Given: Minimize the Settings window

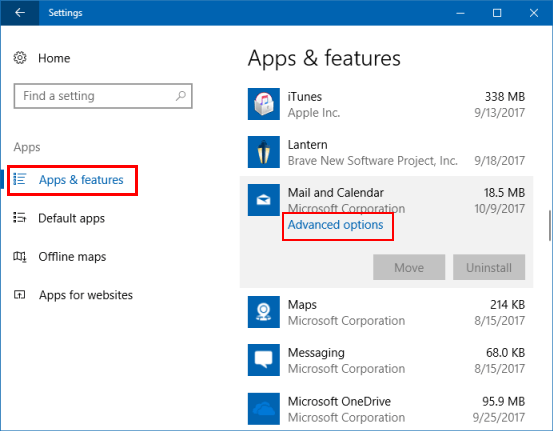Looking at the screenshot, I should click(x=460, y=13).
